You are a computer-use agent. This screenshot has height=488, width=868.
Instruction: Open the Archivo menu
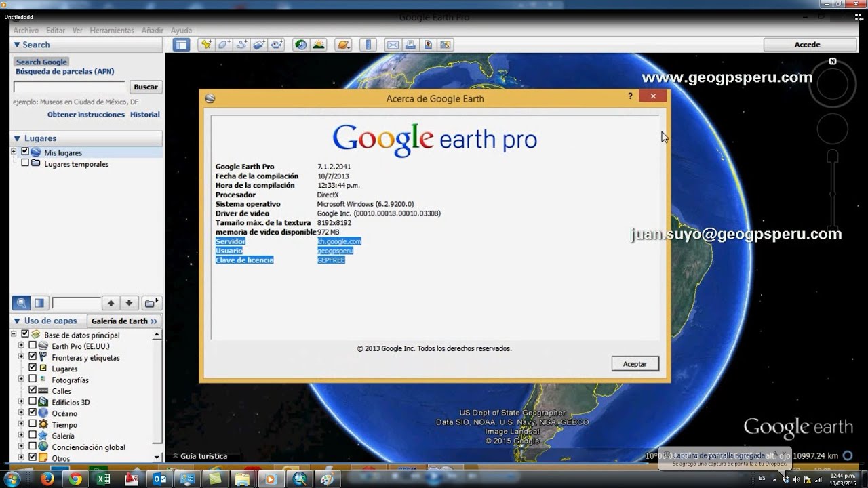pyautogui.click(x=26, y=30)
